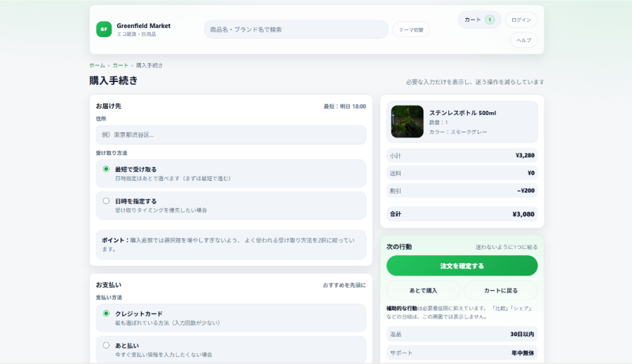Open the ヘルプ button
Screen dimensions: 632x364
pos(523,40)
